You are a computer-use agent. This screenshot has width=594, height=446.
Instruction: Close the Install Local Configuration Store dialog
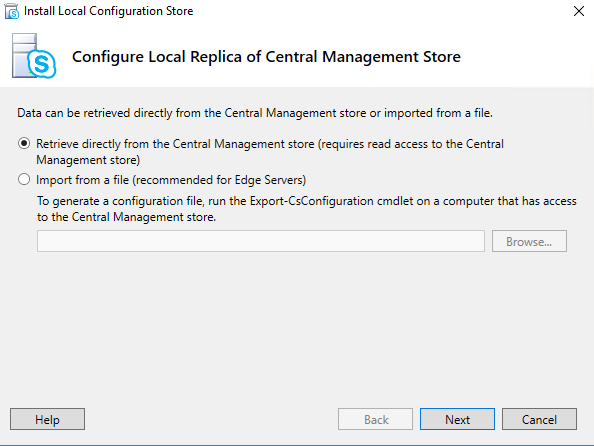click(578, 11)
